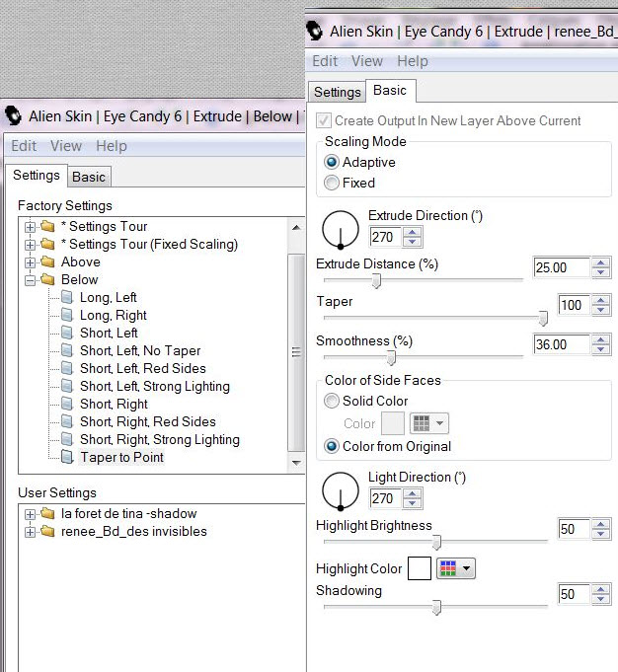Image resolution: width=618 pixels, height=672 pixels.
Task: Click the preset icon beside Long, Right
Action: [67, 315]
